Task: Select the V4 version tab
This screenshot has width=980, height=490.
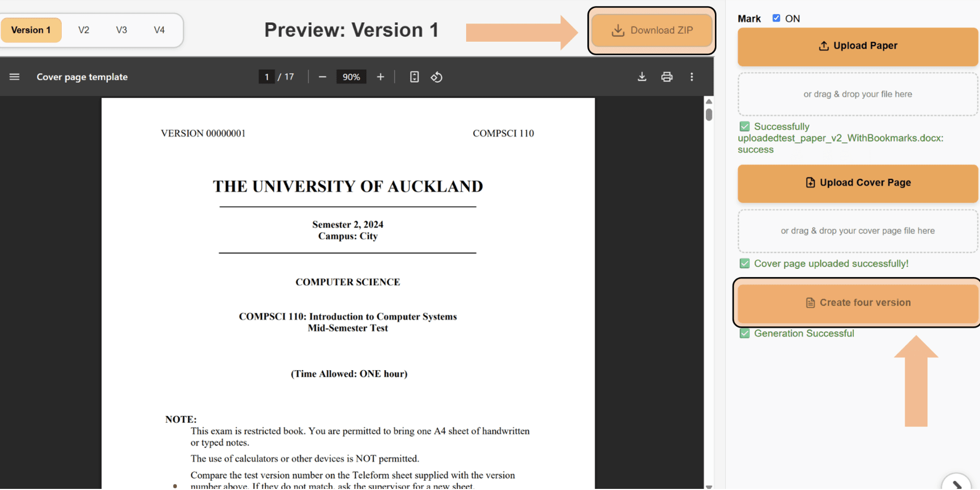Action: (x=159, y=30)
